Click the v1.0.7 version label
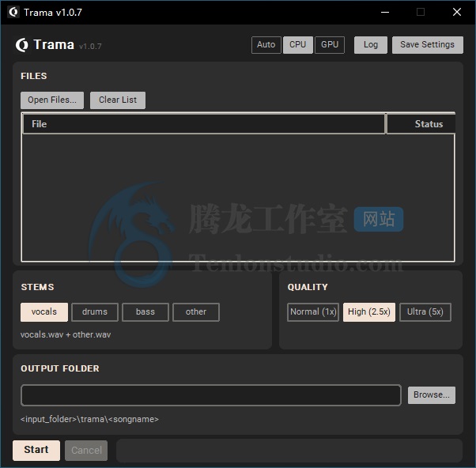This screenshot has width=476, height=468. tap(90, 47)
